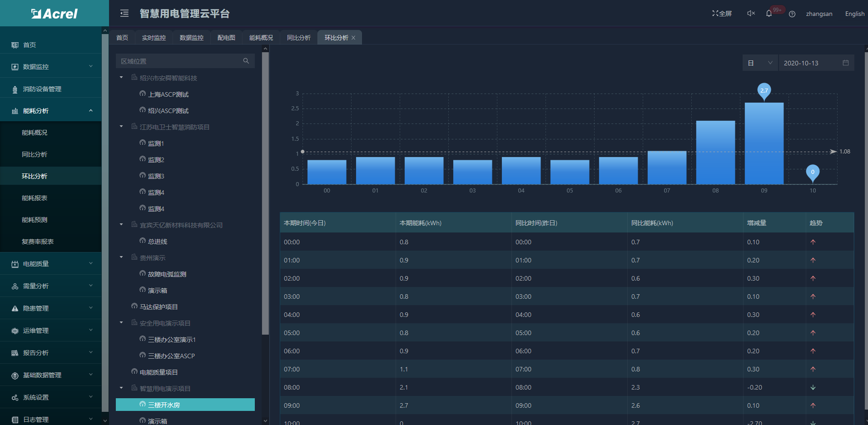Click the tree panel vertical scrollbar
Screen dimensions: 868x425
[x=265, y=193]
